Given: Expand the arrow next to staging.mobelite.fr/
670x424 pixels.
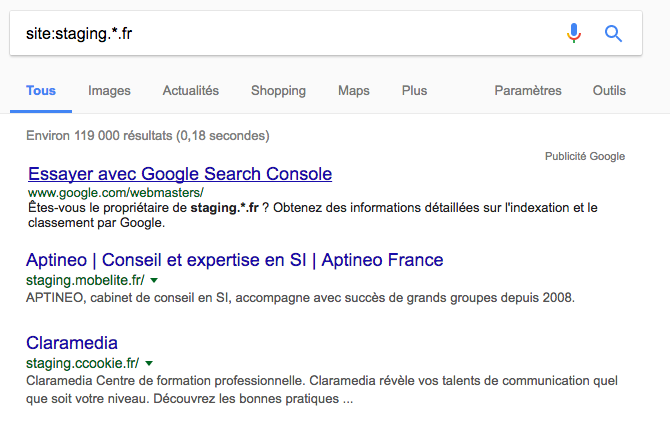Looking at the screenshot, I should click(x=154, y=280).
